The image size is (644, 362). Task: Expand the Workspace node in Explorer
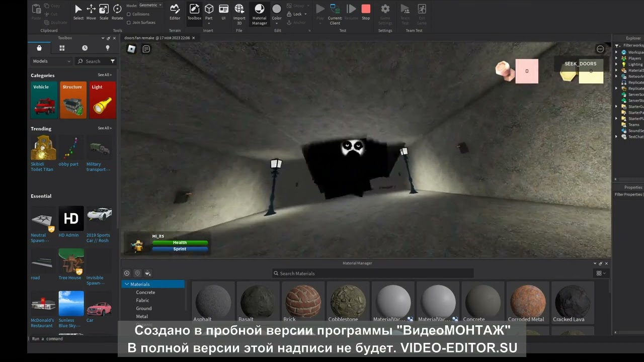click(617, 52)
